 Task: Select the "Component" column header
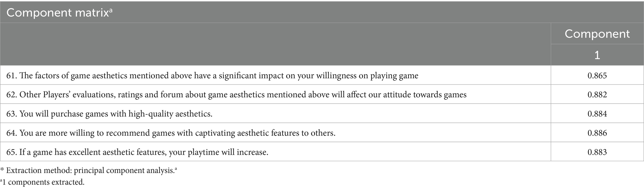[x=597, y=34]
